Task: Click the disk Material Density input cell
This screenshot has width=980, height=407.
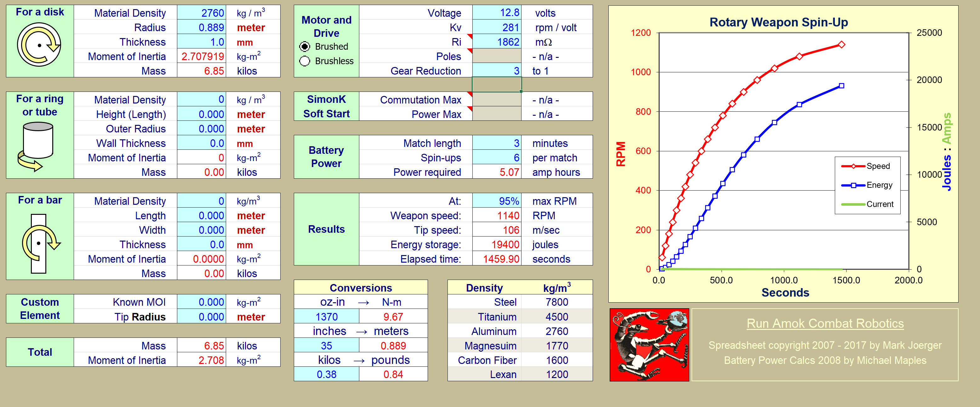Action: point(201,13)
